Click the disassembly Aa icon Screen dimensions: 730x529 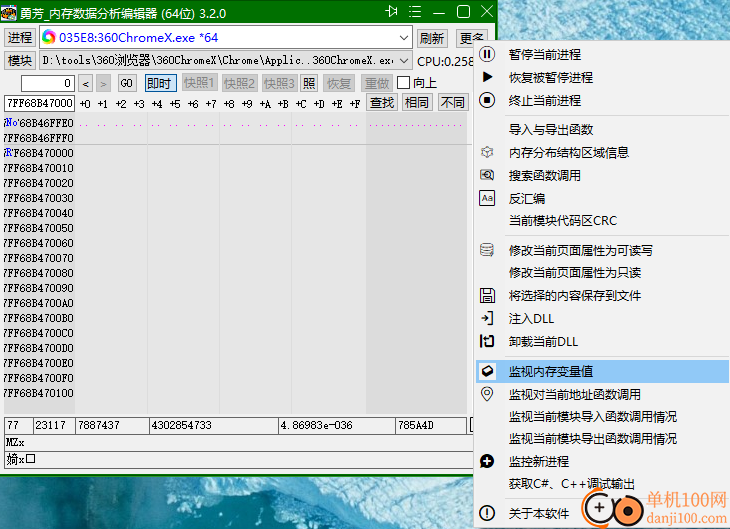click(487, 198)
